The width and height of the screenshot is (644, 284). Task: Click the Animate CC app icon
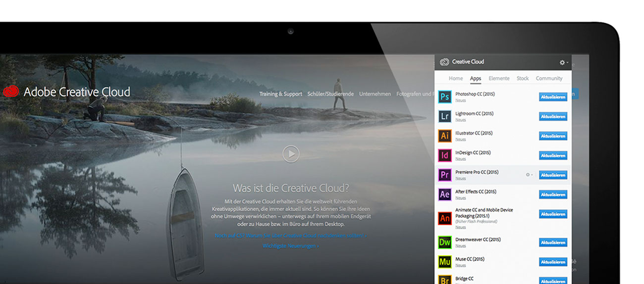pos(444,218)
